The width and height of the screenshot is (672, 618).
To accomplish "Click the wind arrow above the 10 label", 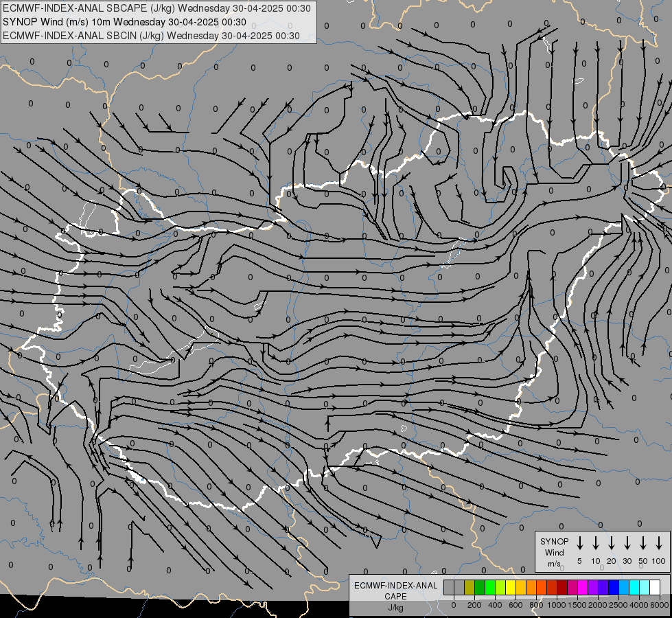I will 596,543.
